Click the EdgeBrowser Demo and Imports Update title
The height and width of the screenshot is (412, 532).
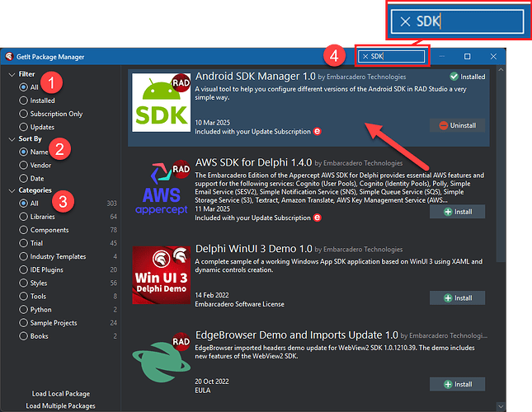coord(297,335)
